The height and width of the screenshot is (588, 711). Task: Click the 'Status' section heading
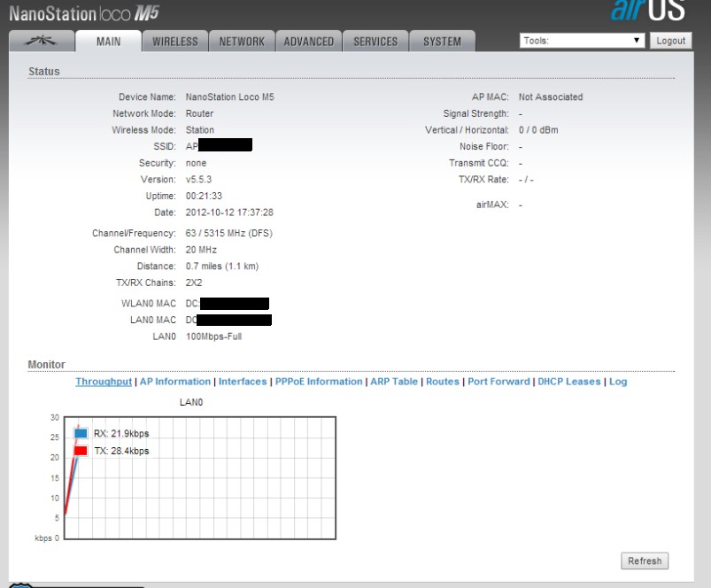tap(44, 72)
